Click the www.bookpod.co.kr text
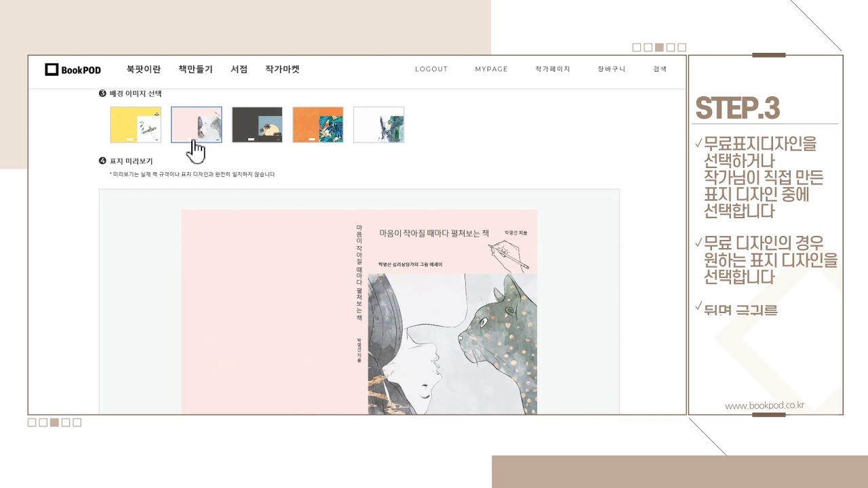The image size is (868, 488). [764, 406]
